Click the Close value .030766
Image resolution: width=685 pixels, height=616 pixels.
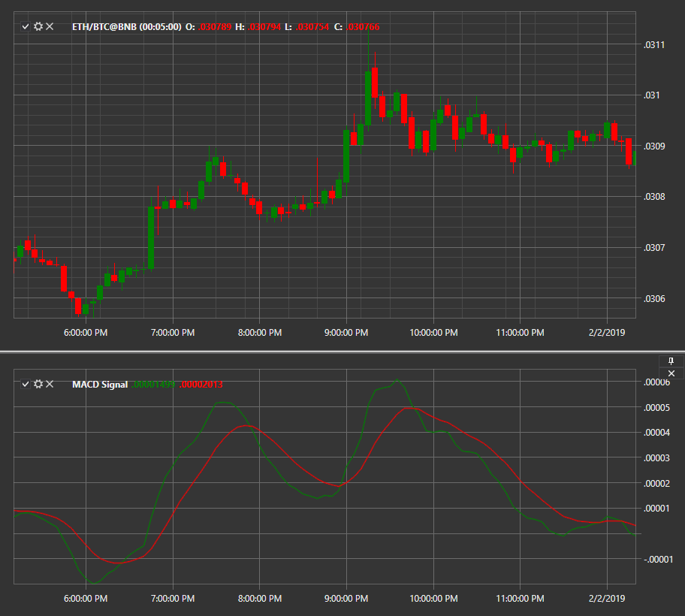(363, 26)
